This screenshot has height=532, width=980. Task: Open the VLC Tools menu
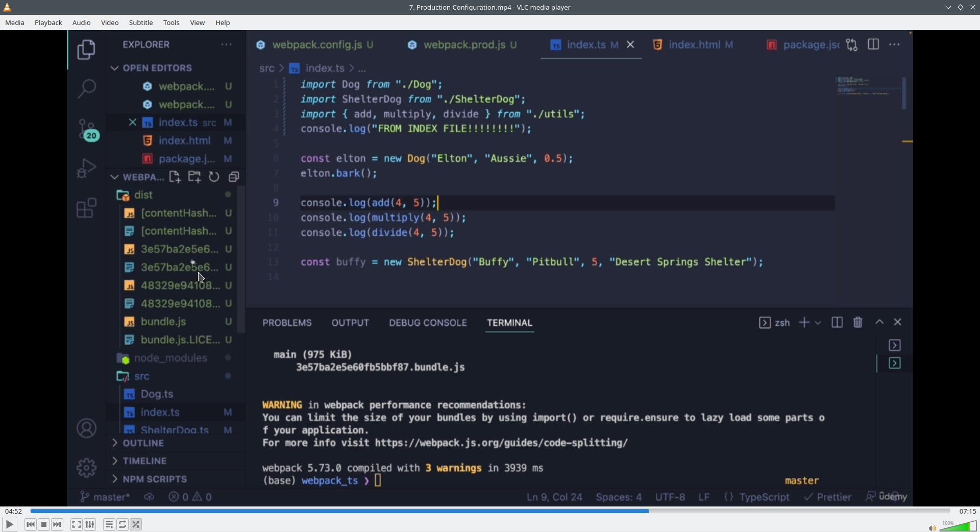[x=171, y=22]
